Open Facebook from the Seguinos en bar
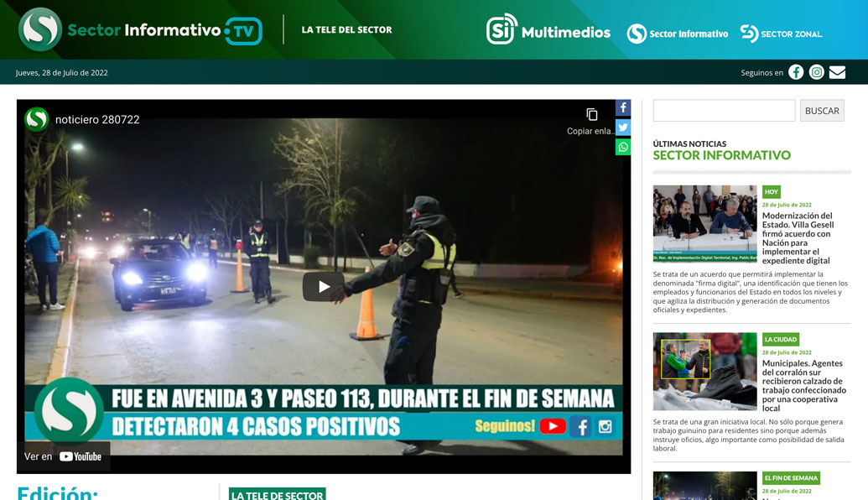The image size is (868, 500). (x=795, y=72)
